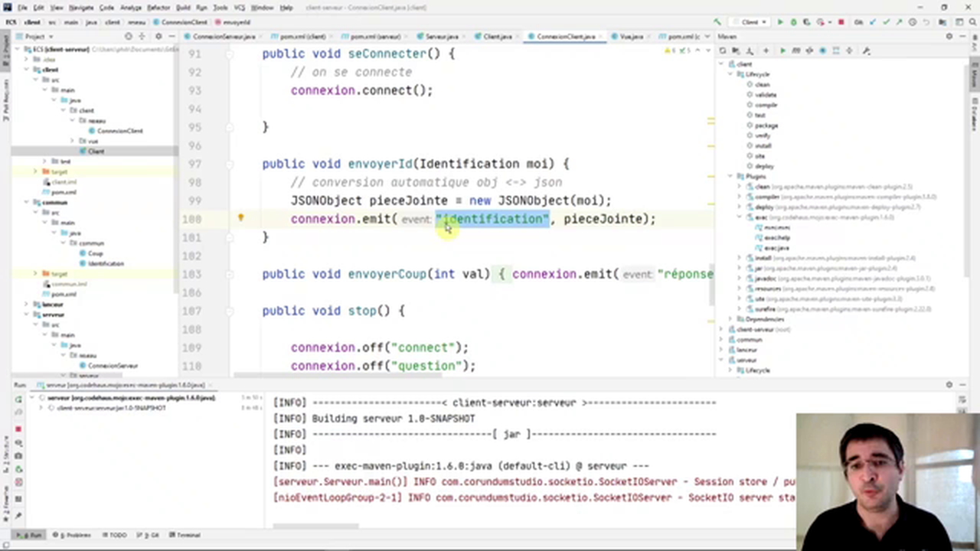Open the Problems tool window button
980x551 pixels.
[x=71, y=535]
